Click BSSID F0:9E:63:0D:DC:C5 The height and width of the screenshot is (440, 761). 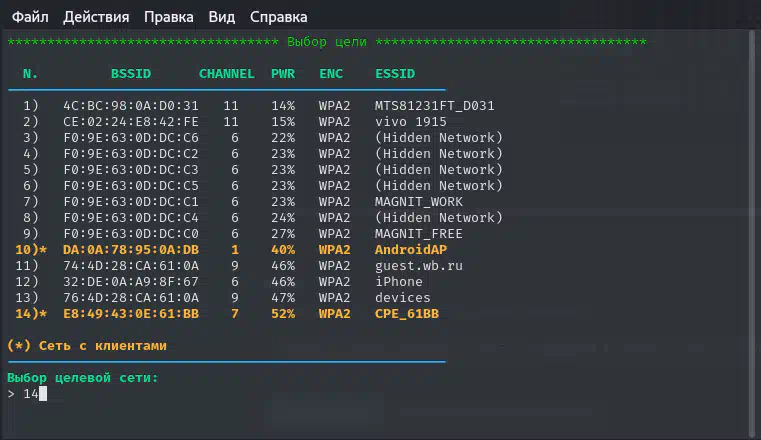pos(131,186)
